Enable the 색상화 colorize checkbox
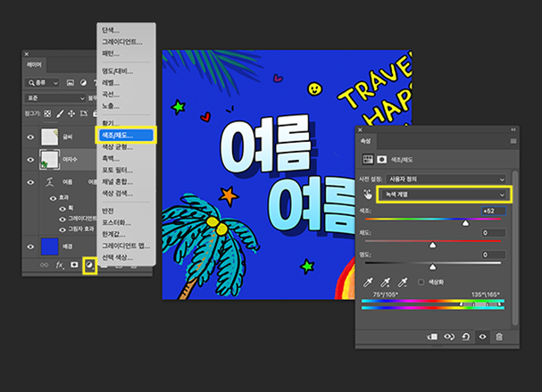 click(421, 282)
